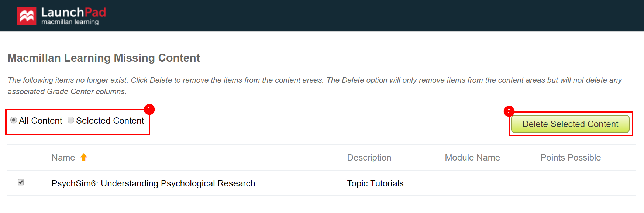The width and height of the screenshot is (644, 213).
Task: Uncheck the PsychSim6 row checkbox
Action: tap(21, 182)
